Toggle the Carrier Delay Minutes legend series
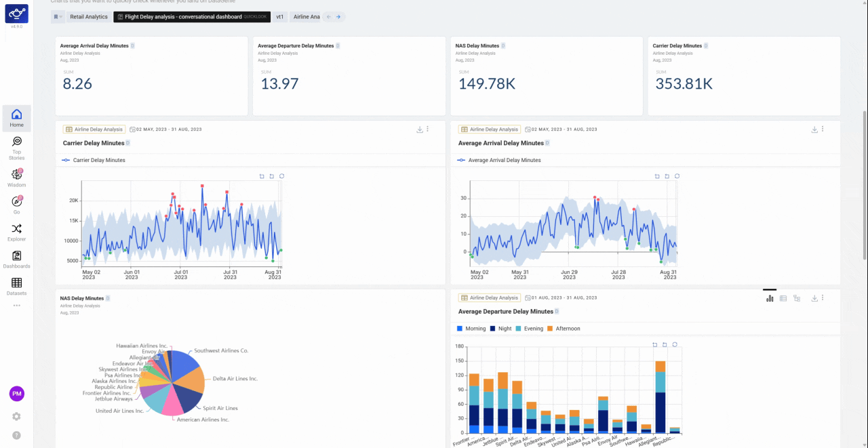868x448 pixels. [x=93, y=160]
